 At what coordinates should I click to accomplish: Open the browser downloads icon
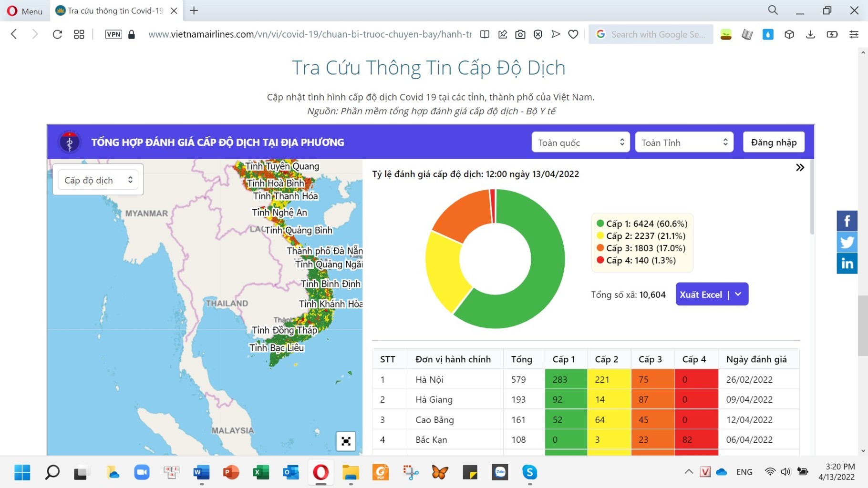point(810,34)
